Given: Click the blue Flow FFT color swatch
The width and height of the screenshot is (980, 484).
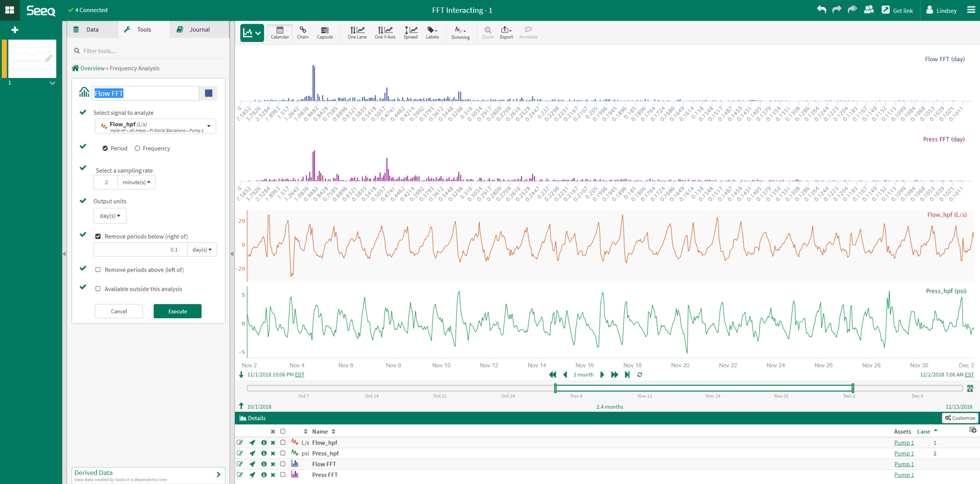Looking at the screenshot, I should [x=209, y=93].
